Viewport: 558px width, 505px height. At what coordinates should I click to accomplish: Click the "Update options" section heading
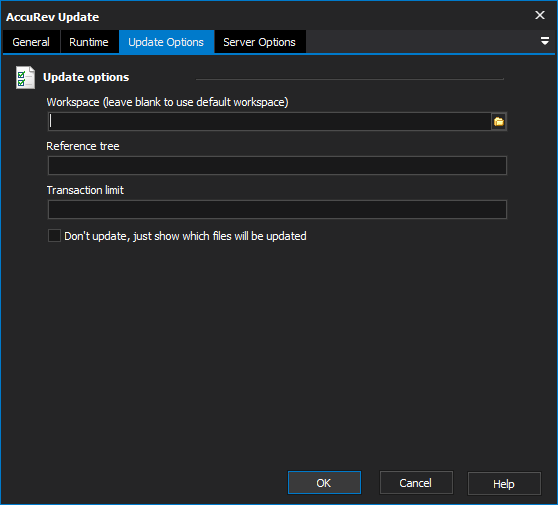coord(86,77)
